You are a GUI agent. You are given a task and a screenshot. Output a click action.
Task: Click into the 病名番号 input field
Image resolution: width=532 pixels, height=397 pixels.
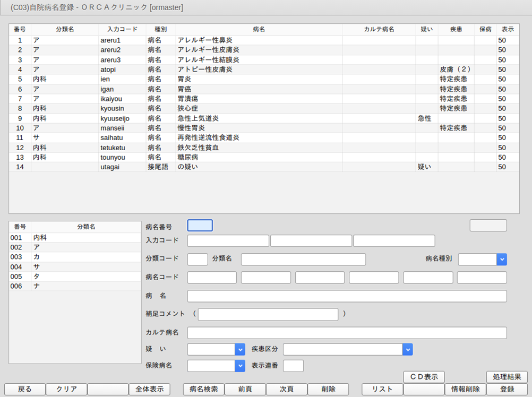(200, 226)
